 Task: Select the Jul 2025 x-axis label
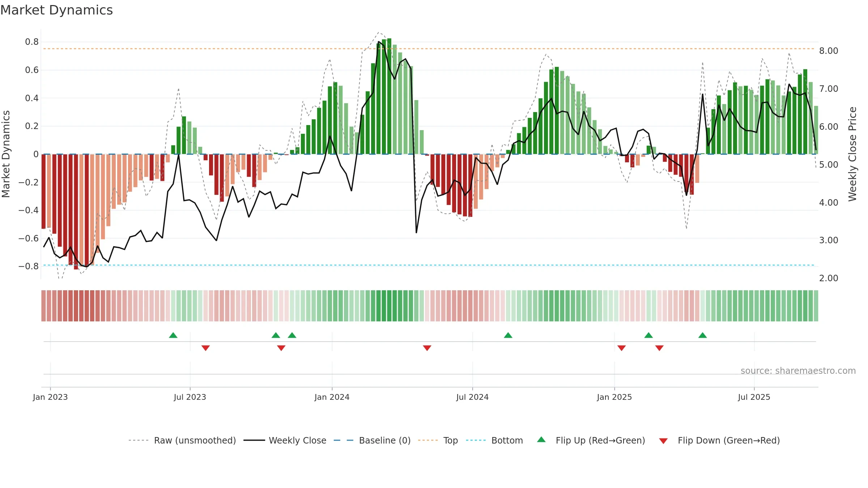[x=754, y=397]
